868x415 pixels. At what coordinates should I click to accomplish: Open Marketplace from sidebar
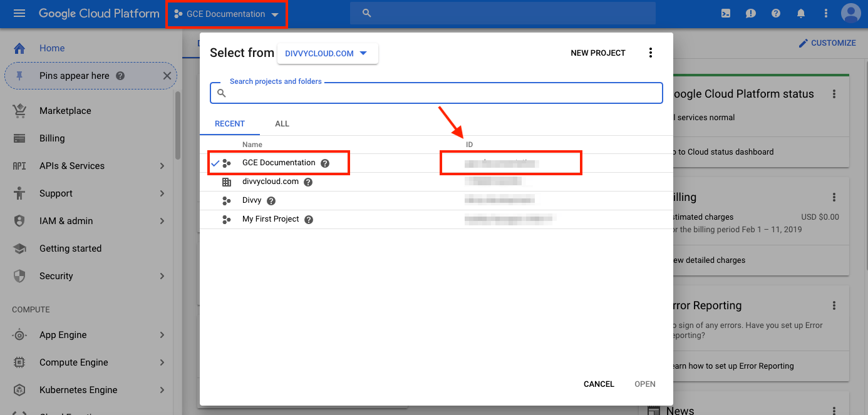coord(65,111)
